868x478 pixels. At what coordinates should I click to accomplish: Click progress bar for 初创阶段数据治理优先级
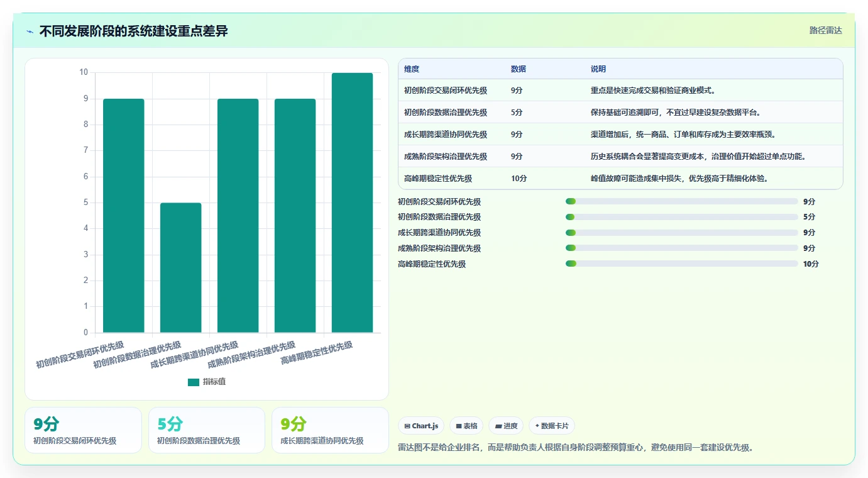tap(681, 217)
